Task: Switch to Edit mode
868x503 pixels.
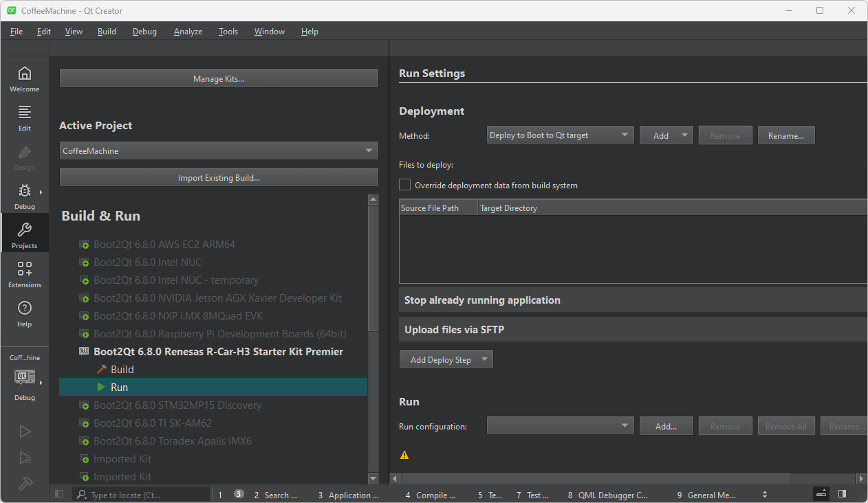Action: 24,118
